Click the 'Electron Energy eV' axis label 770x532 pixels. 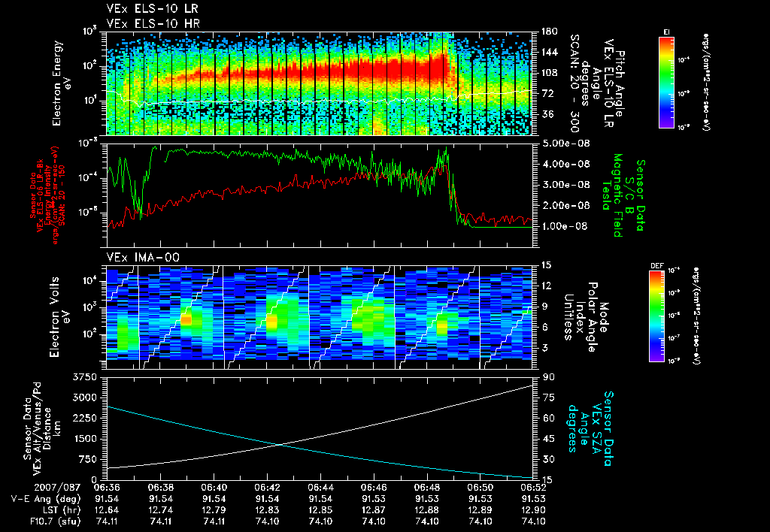click(62, 83)
